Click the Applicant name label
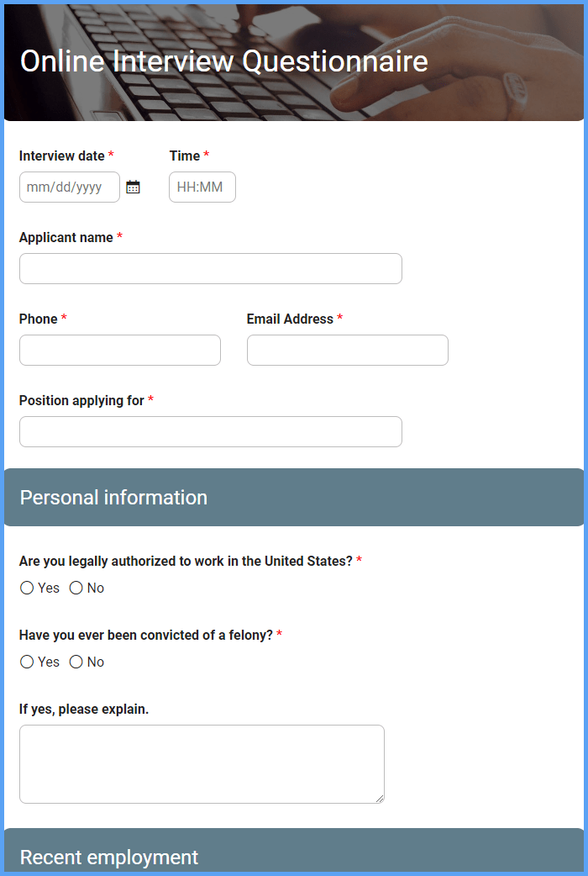This screenshot has height=876, width=588. click(66, 237)
